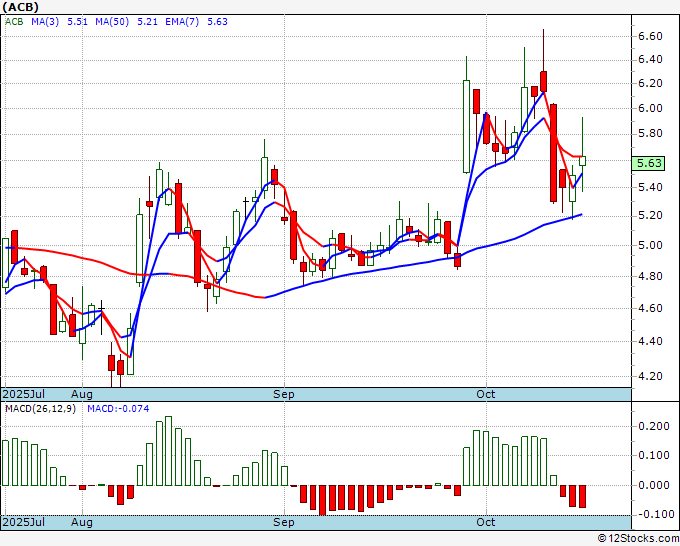
Task: Click the 4.80 price axis label
Action: coord(650,276)
